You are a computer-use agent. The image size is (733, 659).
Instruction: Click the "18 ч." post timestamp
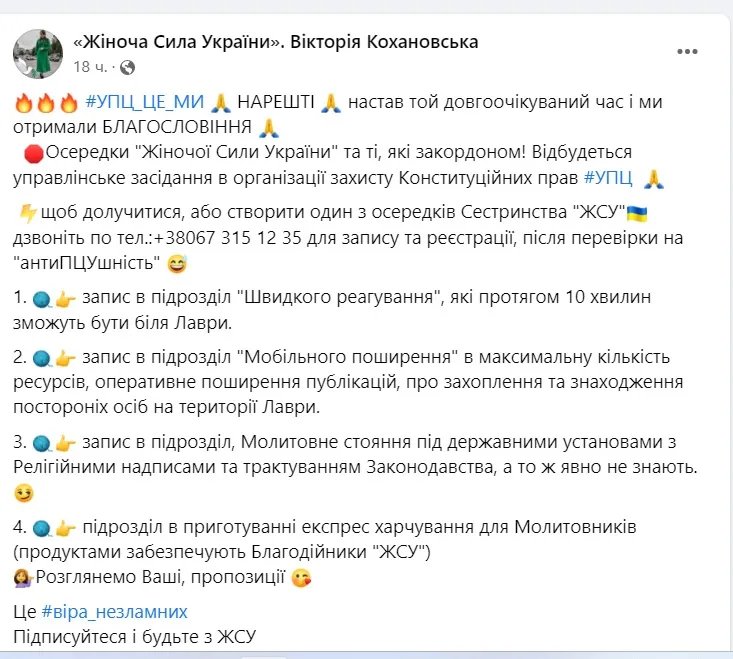coord(90,66)
